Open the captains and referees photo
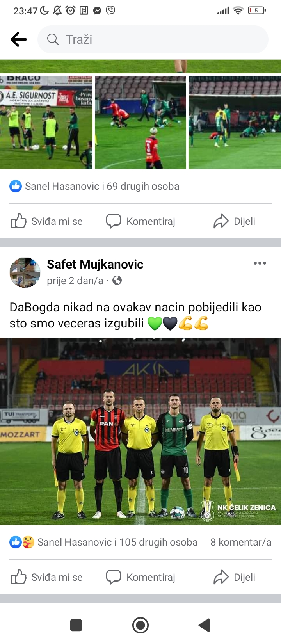This screenshot has height=644, width=281. coord(140,431)
